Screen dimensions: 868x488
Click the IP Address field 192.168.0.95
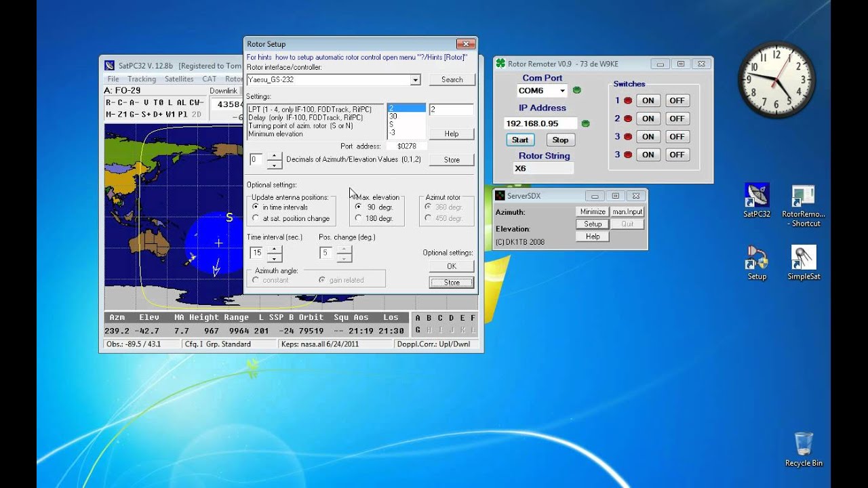coord(540,123)
